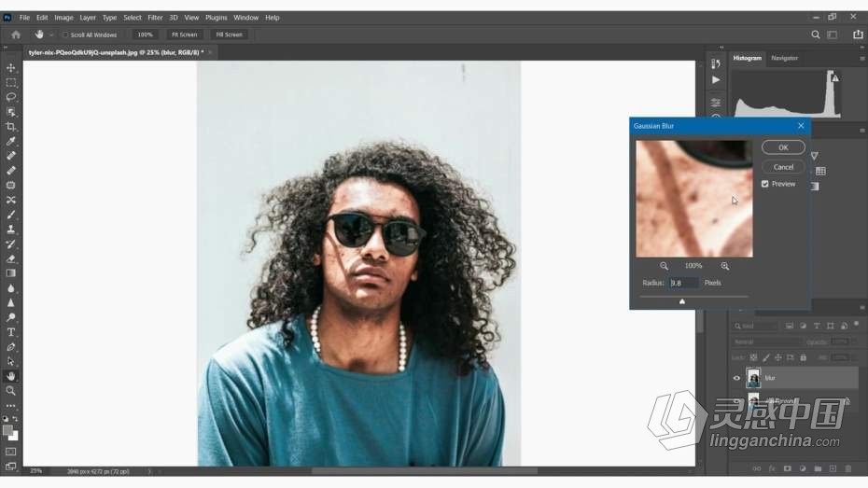Image resolution: width=868 pixels, height=488 pixels.
Task: Toggle lock transparent pixels icon
Action: 753,357
